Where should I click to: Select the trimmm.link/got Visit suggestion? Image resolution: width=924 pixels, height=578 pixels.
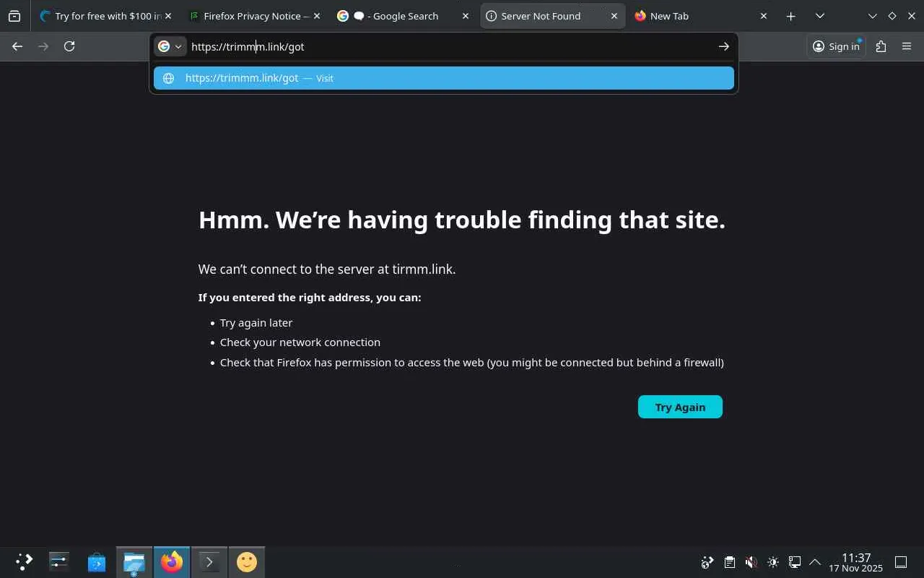click(x=444, y=78)
